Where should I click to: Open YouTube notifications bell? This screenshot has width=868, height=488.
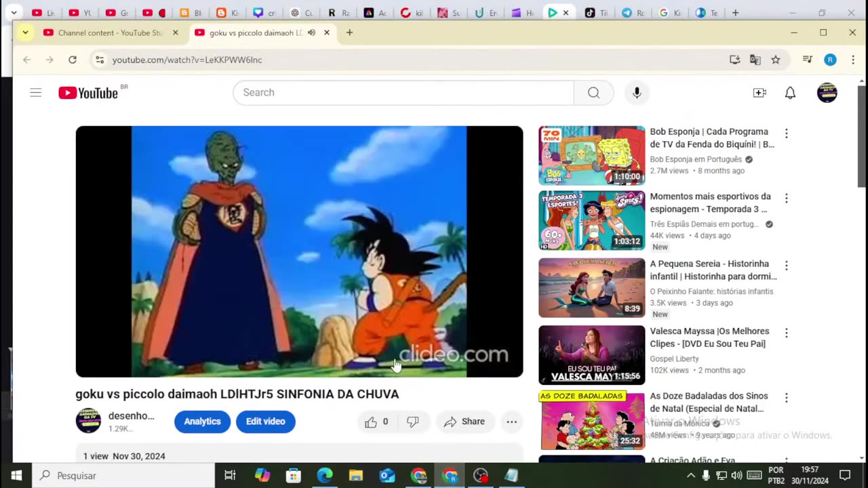point(790,93)
